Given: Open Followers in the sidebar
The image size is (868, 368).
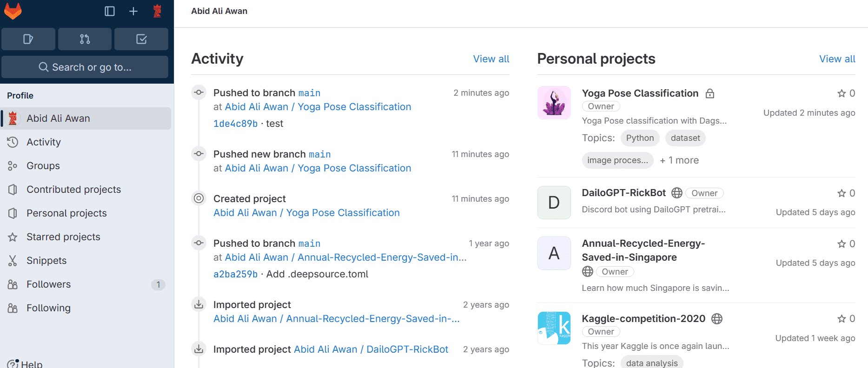Looking at the screenshot, I should [x=86, y=284].
